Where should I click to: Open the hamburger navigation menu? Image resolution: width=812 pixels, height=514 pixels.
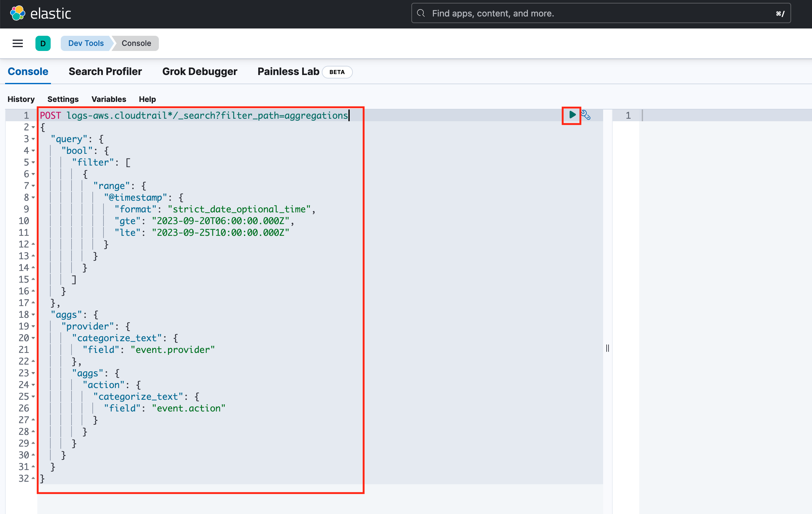(x=17, y=43)
